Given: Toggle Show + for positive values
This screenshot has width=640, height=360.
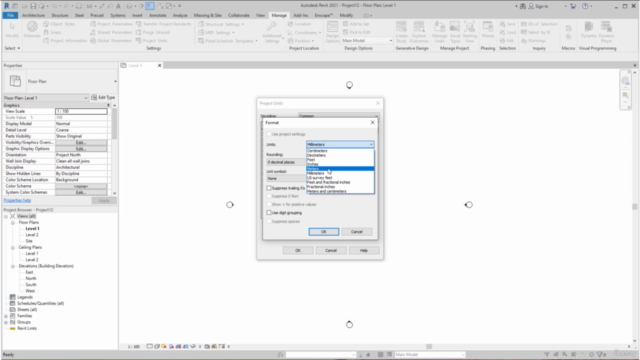Looking at the screenshot, I should (269, 204).
